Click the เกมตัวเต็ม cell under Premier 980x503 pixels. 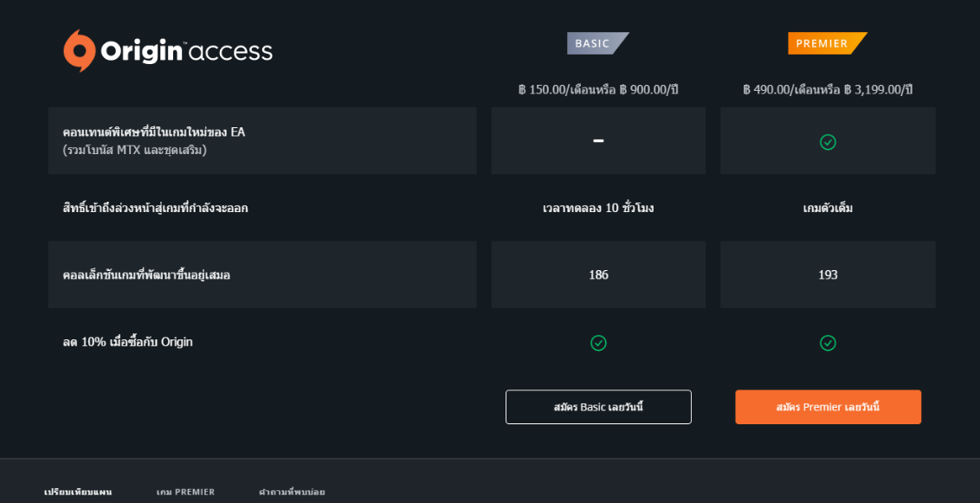pos(828,208)
